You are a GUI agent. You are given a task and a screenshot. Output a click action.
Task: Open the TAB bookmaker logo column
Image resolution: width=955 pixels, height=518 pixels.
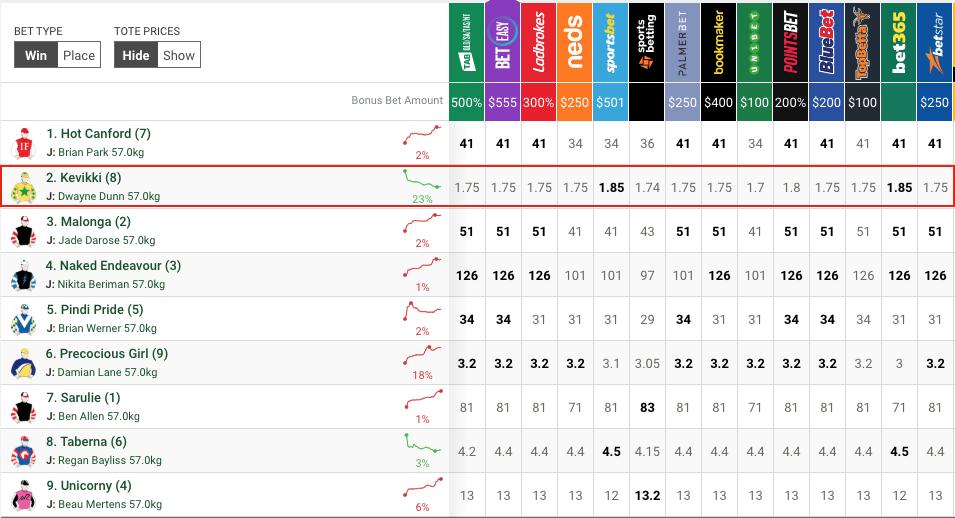pyautogui.click(x=467, y=42)
